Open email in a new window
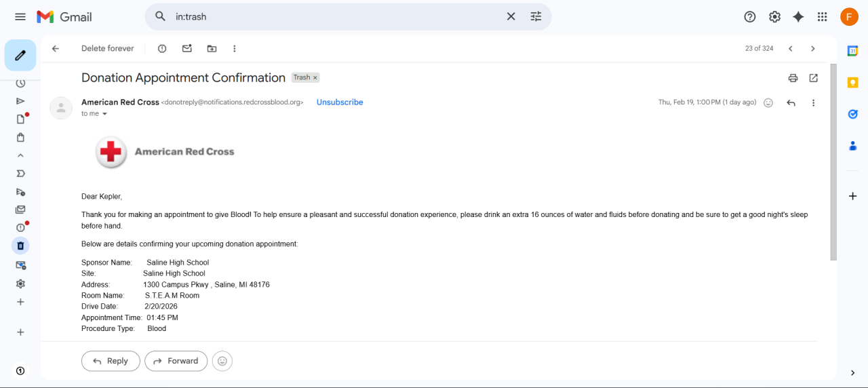 click(814, 78)
